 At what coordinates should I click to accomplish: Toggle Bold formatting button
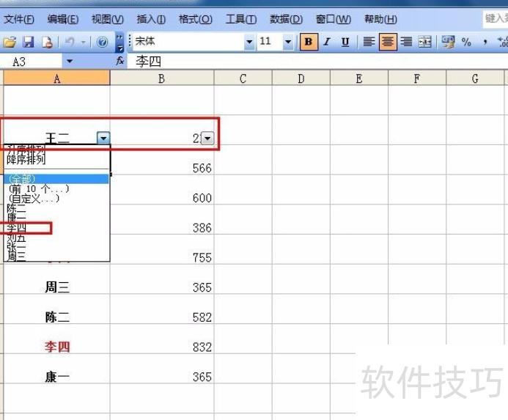309,42
